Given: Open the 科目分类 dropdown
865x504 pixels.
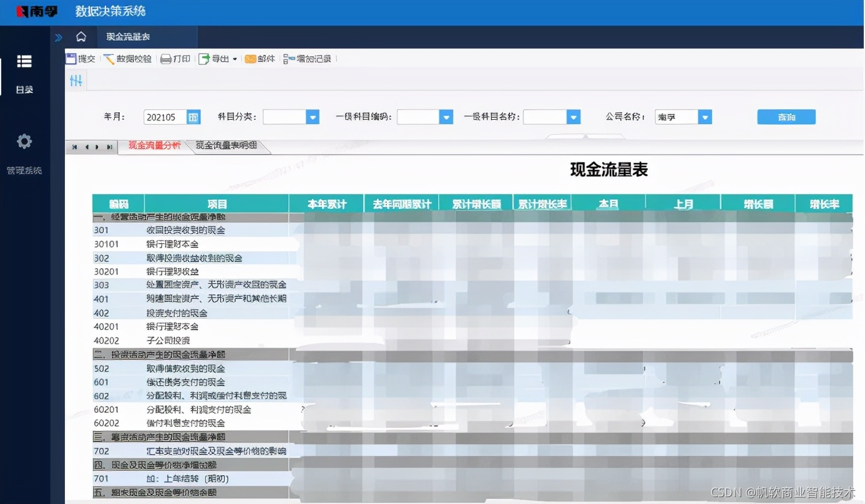Looking at the screenshot, I should click(312, 117).
